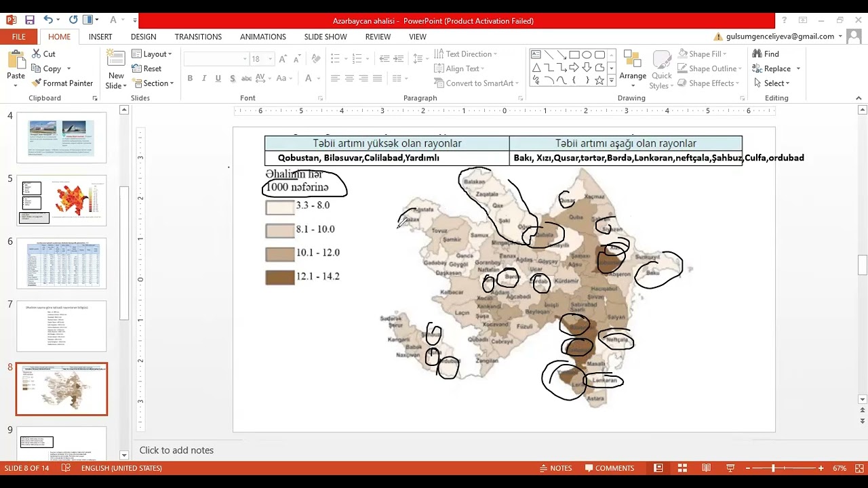Zoom out with the minus icon
Viewport: 868px width, 488px height.
[748, 468]
